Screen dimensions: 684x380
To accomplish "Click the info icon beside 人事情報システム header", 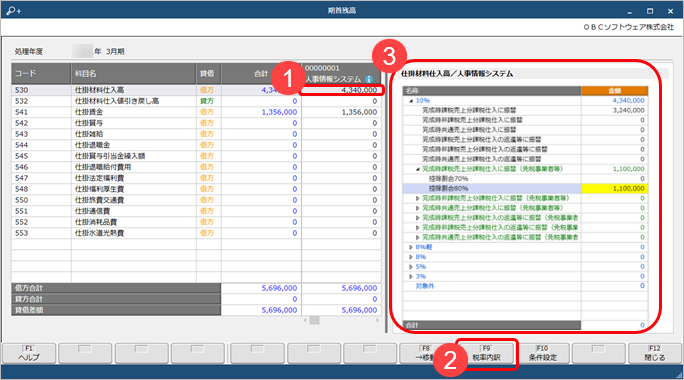I will (x=369, y=79).
